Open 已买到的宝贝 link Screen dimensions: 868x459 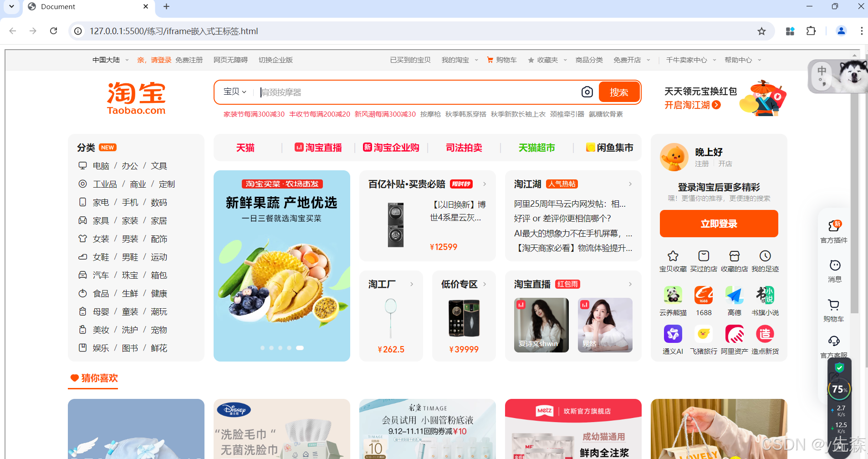[x=410, y=60]
